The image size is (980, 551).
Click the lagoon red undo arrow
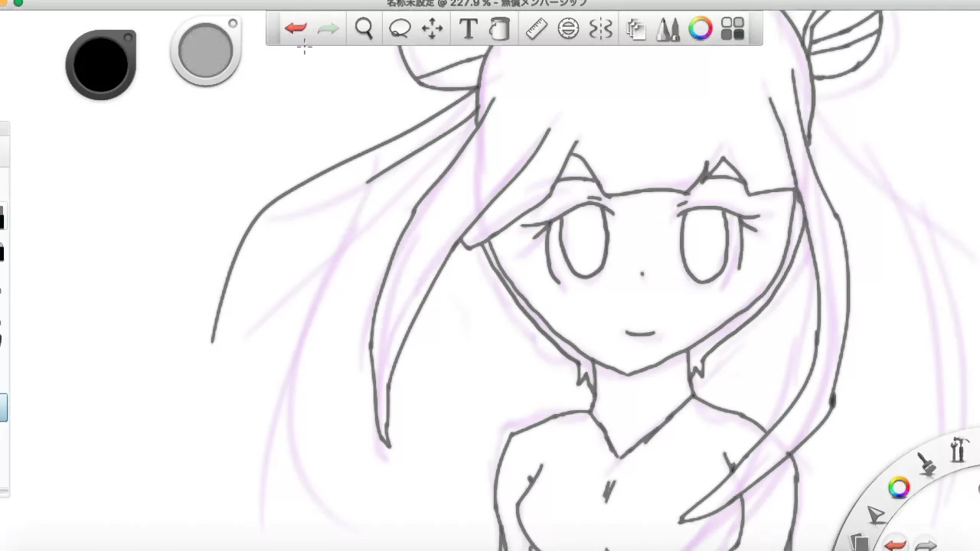point(895,545)
